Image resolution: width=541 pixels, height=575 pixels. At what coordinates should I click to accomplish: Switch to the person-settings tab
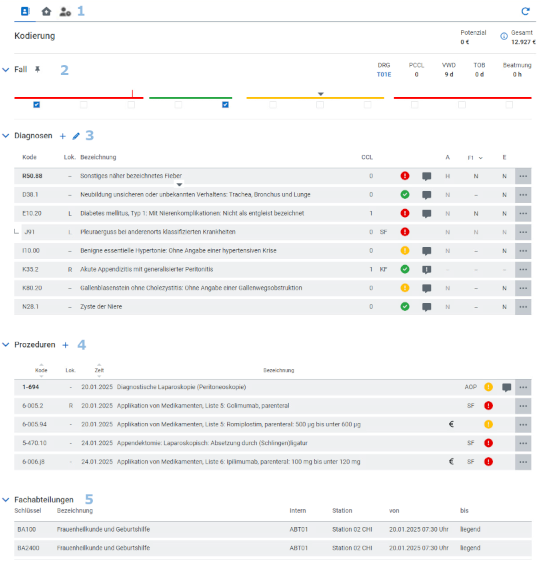[x=65, y=12]
